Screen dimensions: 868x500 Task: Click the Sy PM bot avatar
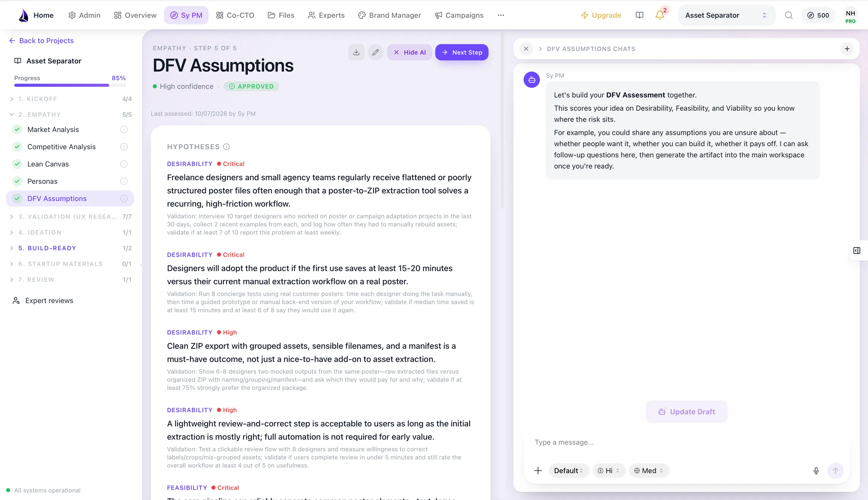pos(532,80)
